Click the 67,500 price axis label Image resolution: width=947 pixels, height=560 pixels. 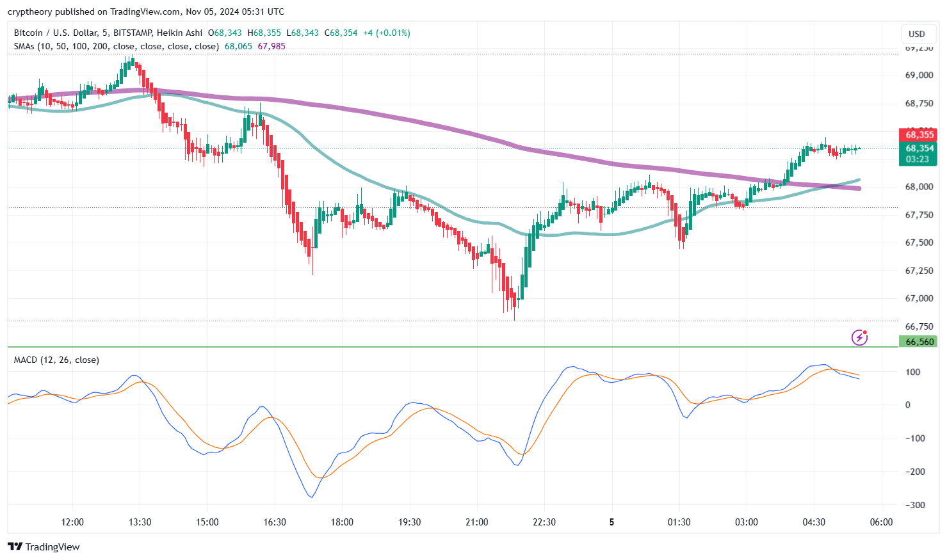[919, 243]
